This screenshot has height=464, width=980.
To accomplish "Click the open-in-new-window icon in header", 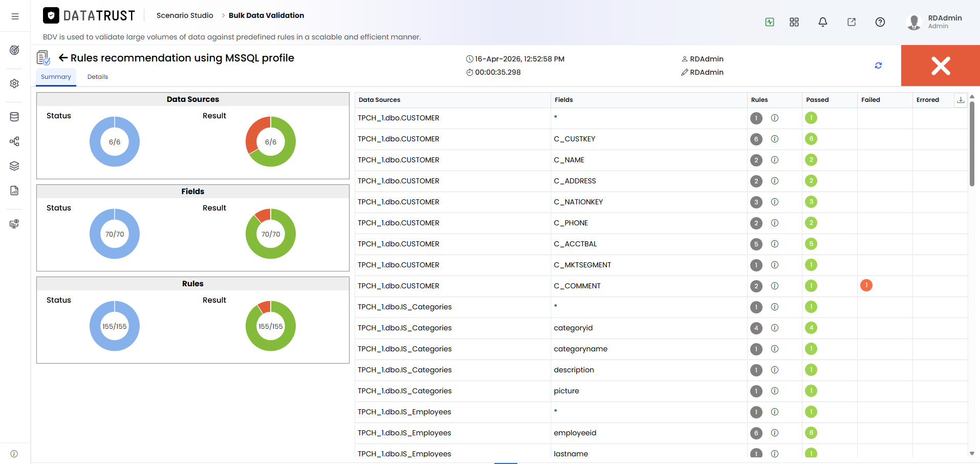I will [x=852, y=22].
